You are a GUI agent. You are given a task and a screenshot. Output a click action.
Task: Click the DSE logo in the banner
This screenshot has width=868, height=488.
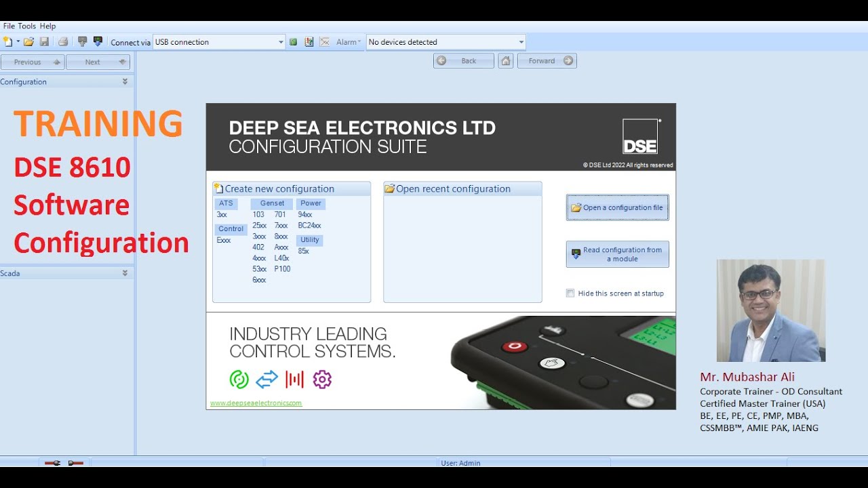coord(641,137)
